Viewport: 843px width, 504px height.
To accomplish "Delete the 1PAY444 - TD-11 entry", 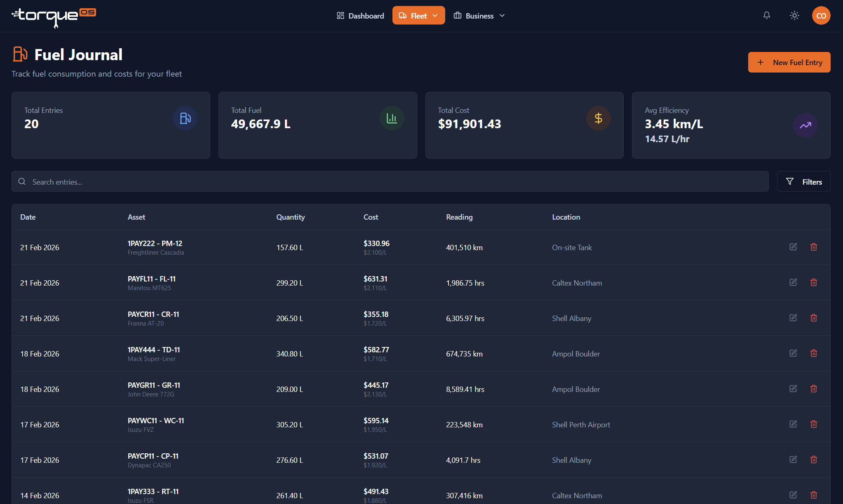I will 814,353.
